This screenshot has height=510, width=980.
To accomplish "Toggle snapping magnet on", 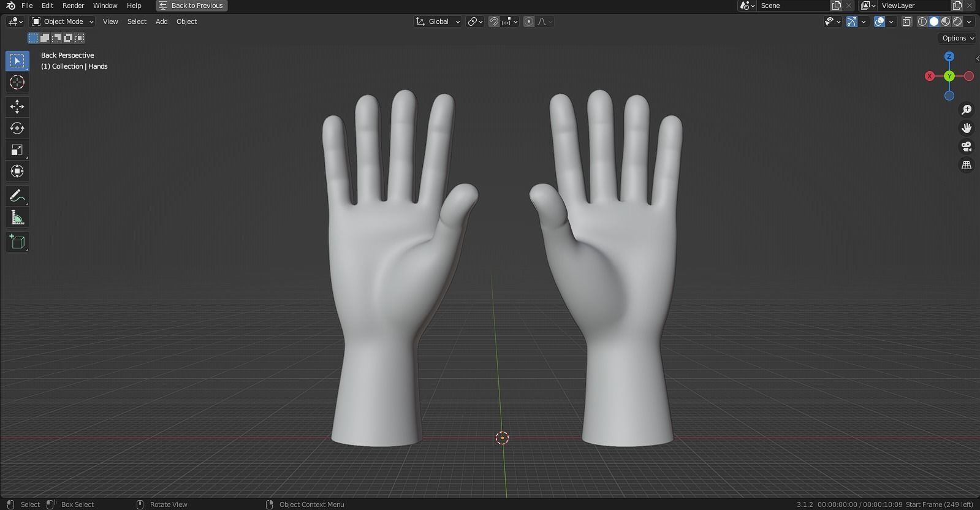I will click(x=494, y=21).
